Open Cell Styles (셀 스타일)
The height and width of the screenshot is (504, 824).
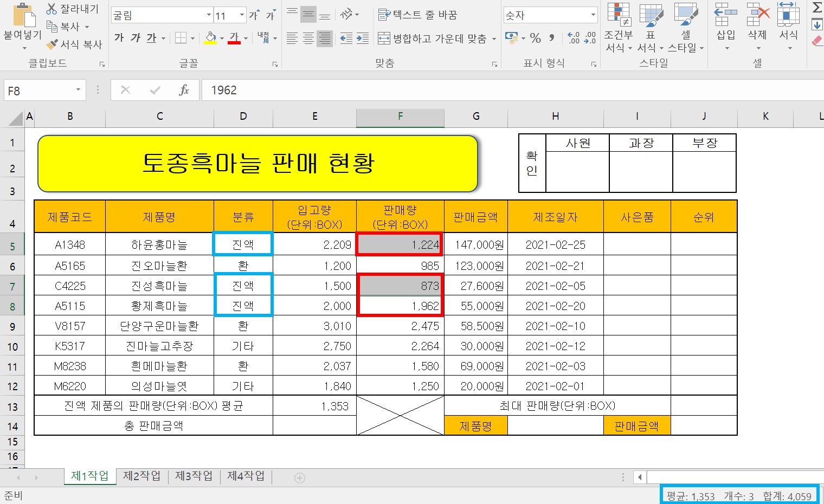pos(686,27)
